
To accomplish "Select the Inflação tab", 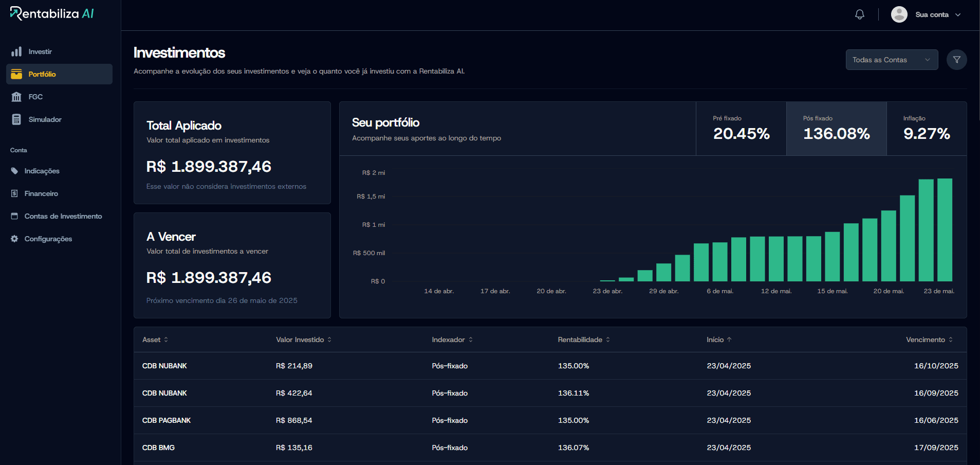I will tap(926, 128).
